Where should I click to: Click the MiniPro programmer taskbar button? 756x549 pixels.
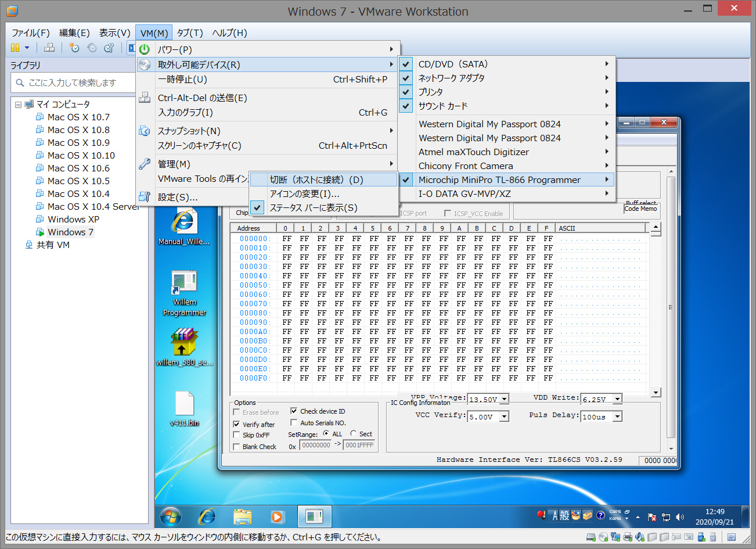(314, 516)
